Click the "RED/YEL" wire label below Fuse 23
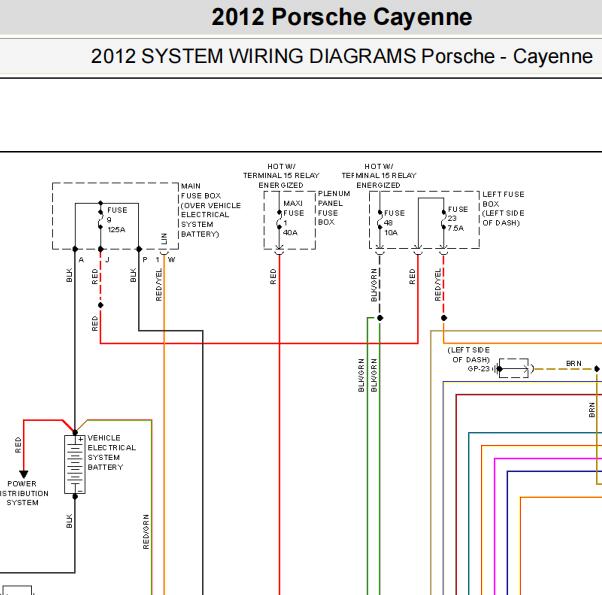Screen dimensions: 602x595 point(438,284)
